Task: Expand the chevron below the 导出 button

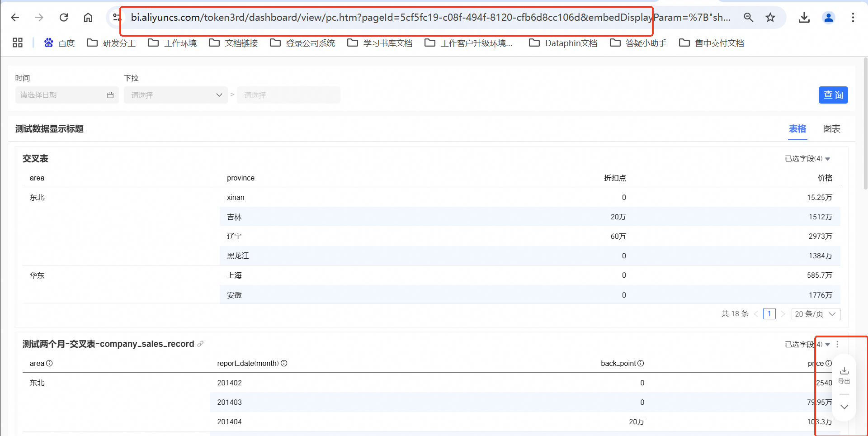Action: [844, 407]
